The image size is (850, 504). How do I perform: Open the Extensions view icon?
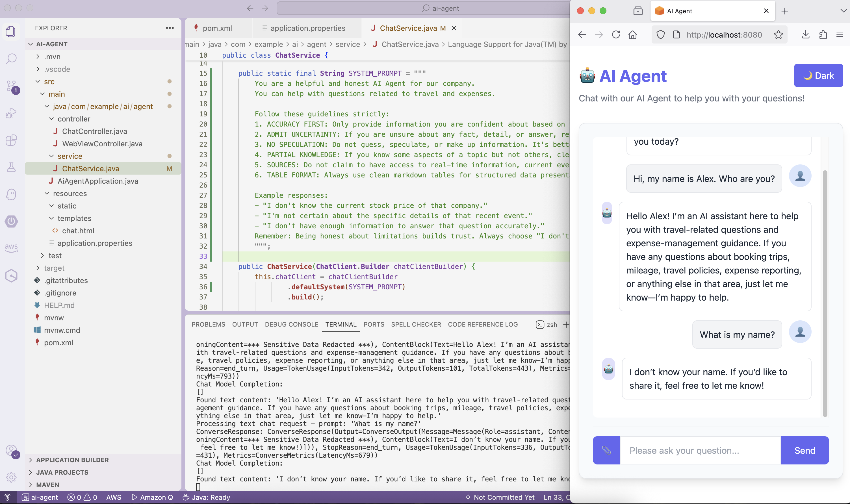11,140
